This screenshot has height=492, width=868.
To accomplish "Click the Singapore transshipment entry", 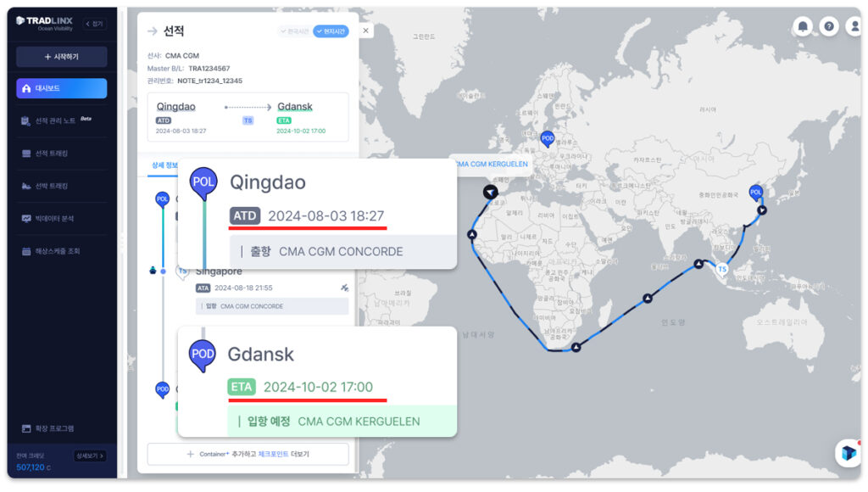I will point(219,271).
